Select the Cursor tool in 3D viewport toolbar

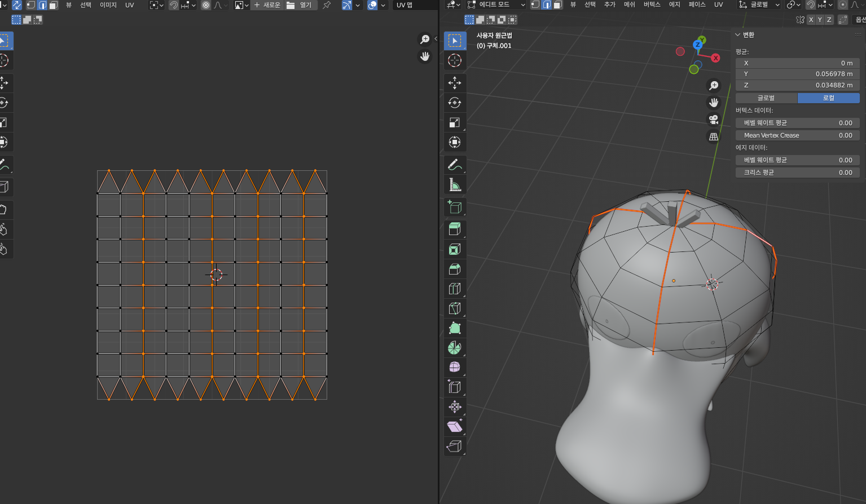point(455,60)
